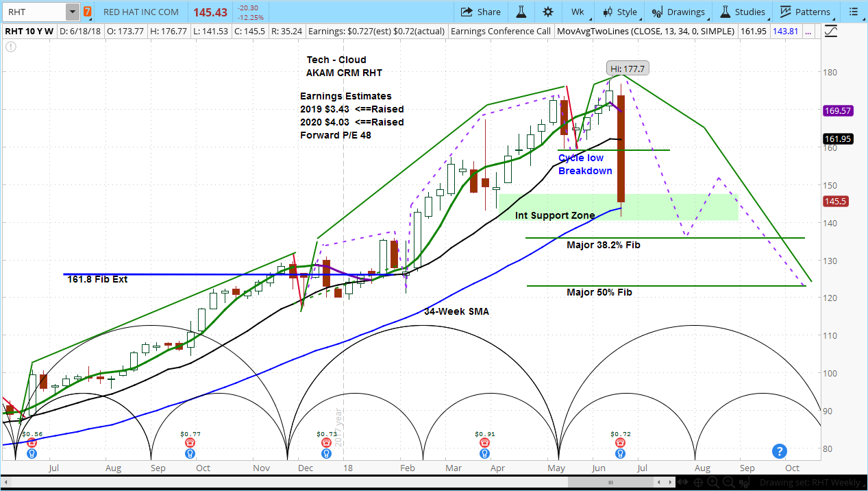Click the Share button in the toolbar
868x491 pixels.
[481, 12]
